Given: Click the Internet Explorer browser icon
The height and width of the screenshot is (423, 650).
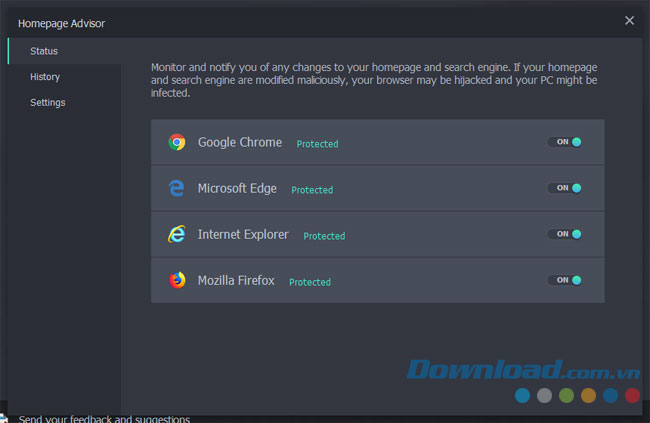Looking at the screenshot, I should 177,234.
